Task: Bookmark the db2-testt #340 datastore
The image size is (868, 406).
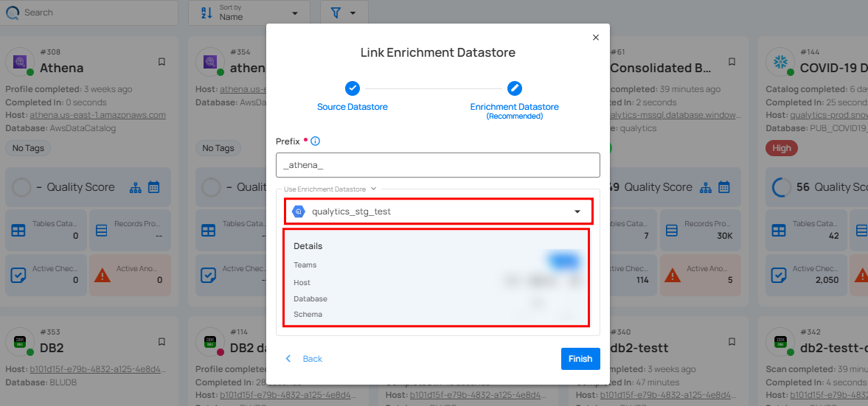Action: tap(732, 342)
